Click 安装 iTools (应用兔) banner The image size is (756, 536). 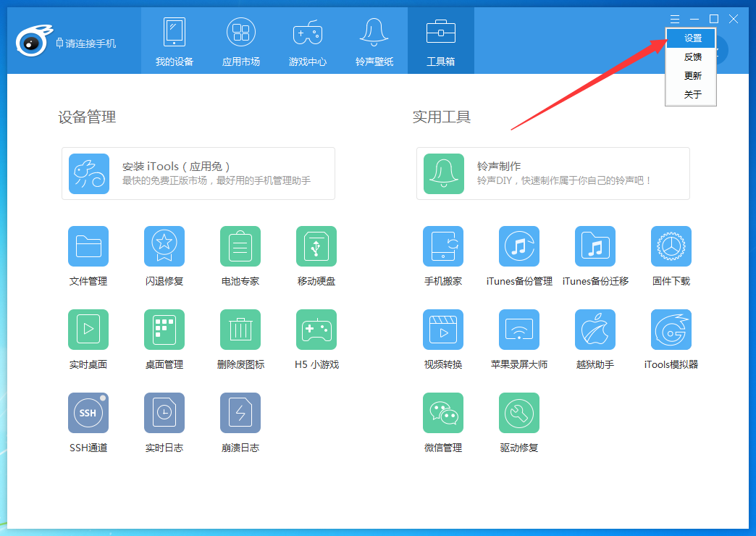(x=198, y=174)
